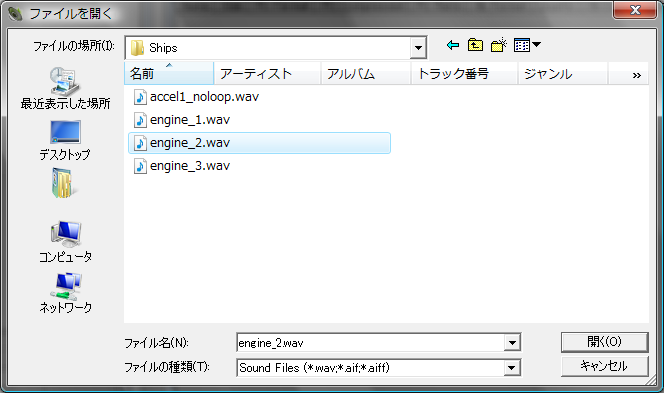Image resolution: width=664 pixels, height=393 pixels.
Task: Sort by アーティスト column header
Action: tap(268, 74)
